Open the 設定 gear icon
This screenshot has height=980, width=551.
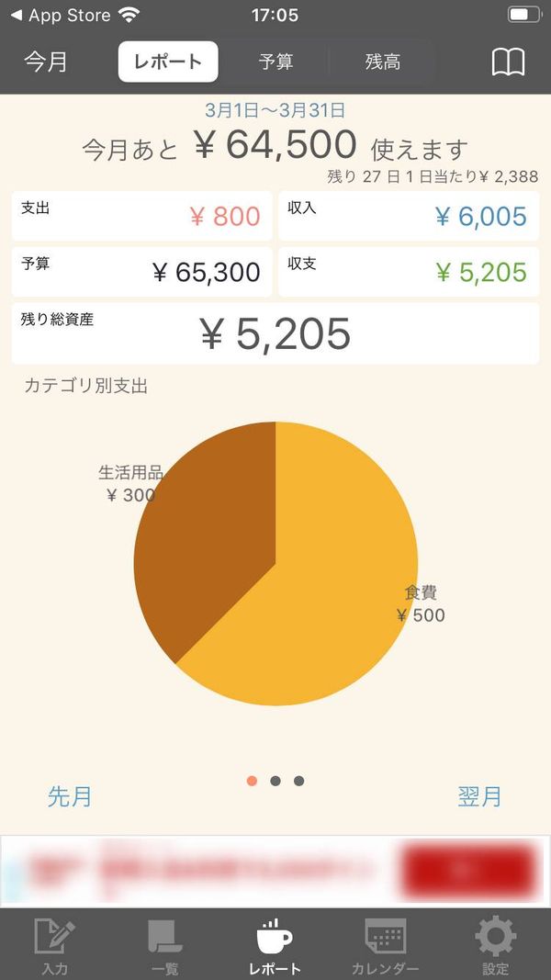495,937
